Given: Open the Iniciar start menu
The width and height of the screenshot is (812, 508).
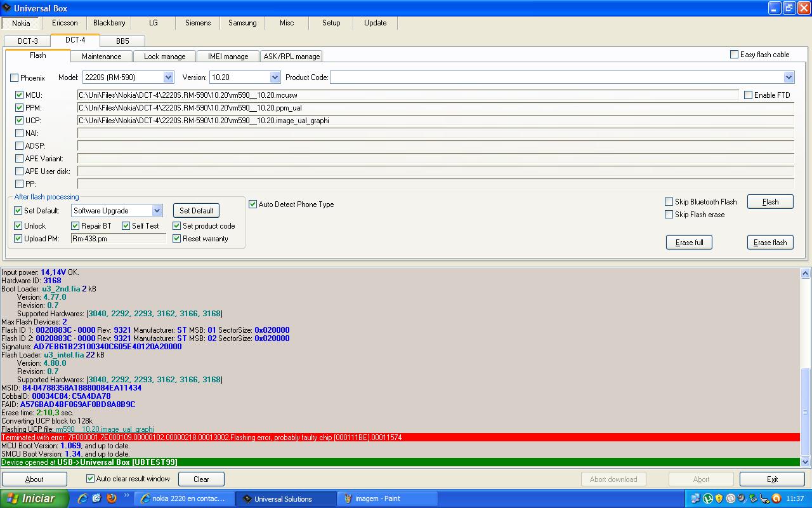Looking at the screenshot, I should tap(34, 498).
